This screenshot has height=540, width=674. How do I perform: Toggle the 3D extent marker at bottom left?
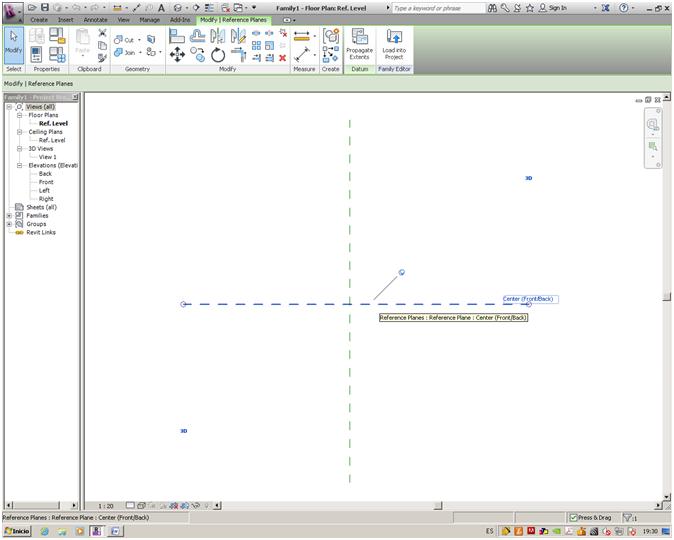184,431
